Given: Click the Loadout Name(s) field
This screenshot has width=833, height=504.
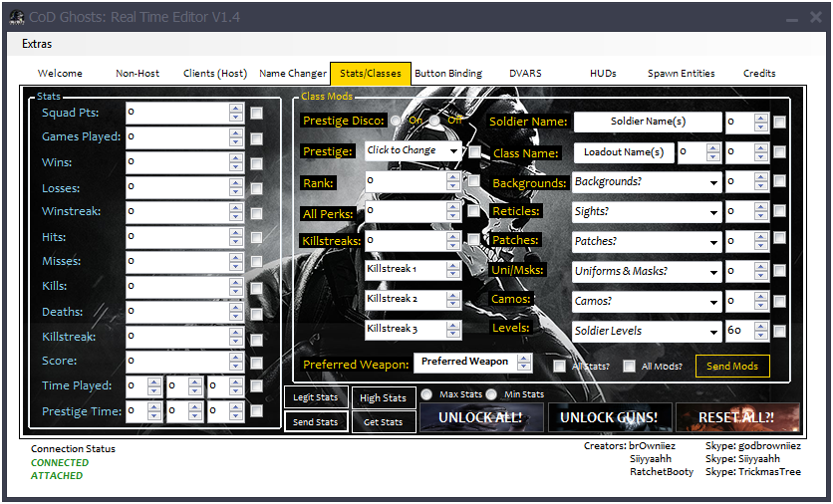Looking at the screenshot, I should (624, 152).
